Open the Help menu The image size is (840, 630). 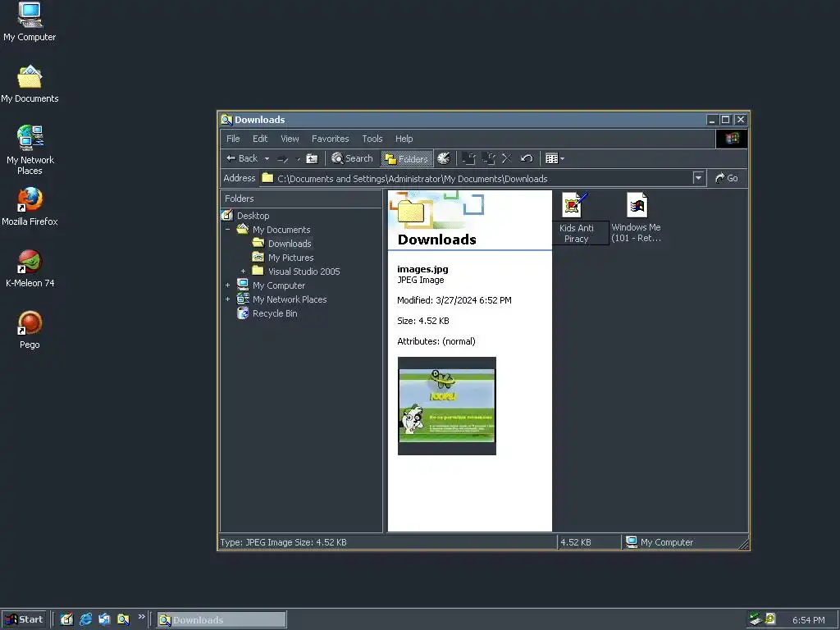pyautogui.click(x=404, y=139)
